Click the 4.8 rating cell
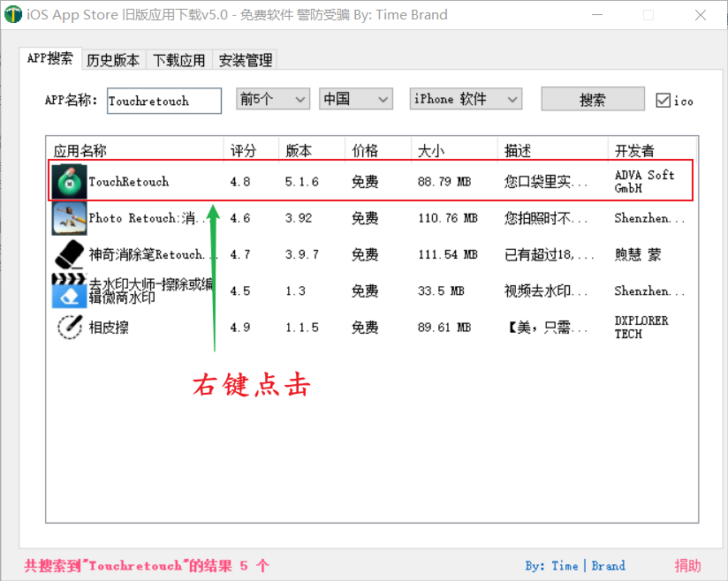728x581 pixels. coord(240,181)
